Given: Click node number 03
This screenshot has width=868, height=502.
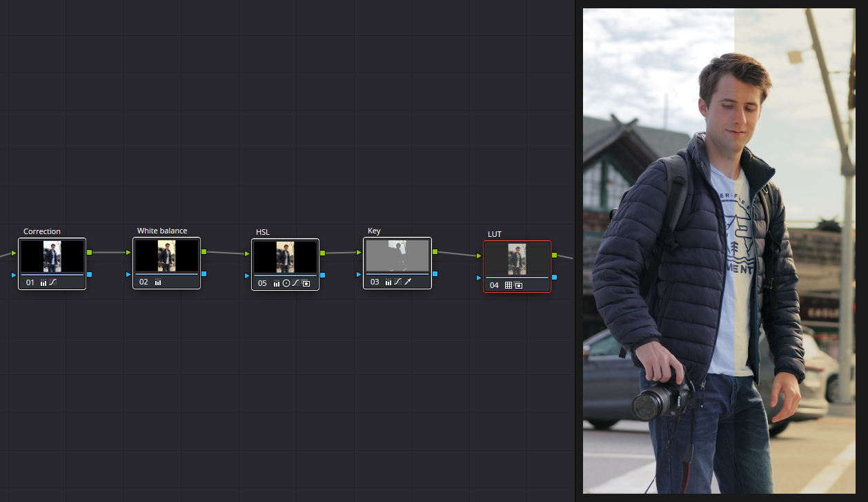Looking at the screenshot, I should [375, 282].
